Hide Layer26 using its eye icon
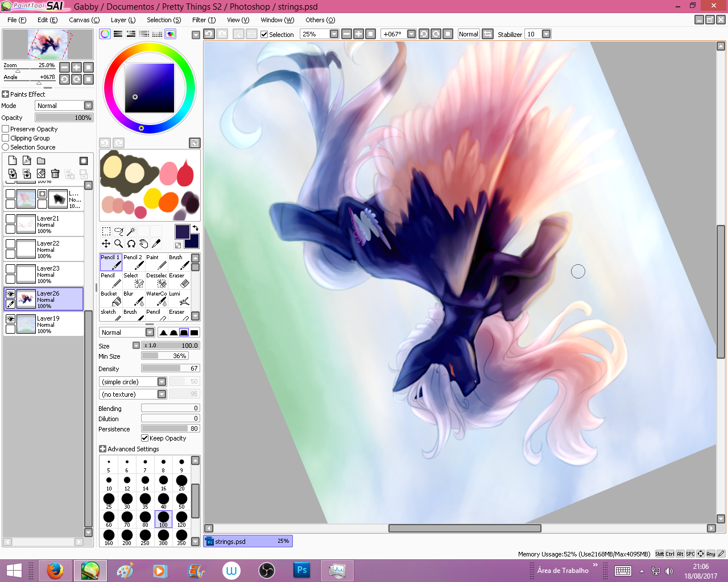This screenshot has height=582, width=728. click(x=10, y=294)
